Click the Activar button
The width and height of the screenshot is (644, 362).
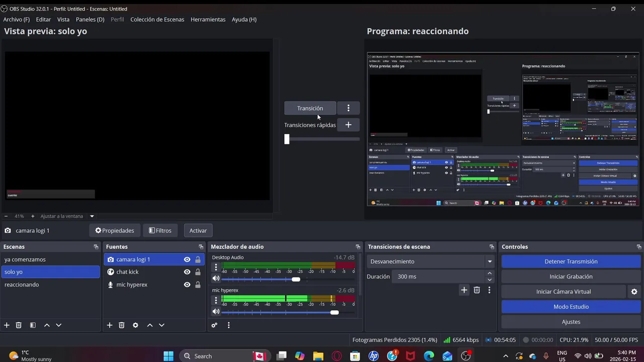[x=198, y=231]
